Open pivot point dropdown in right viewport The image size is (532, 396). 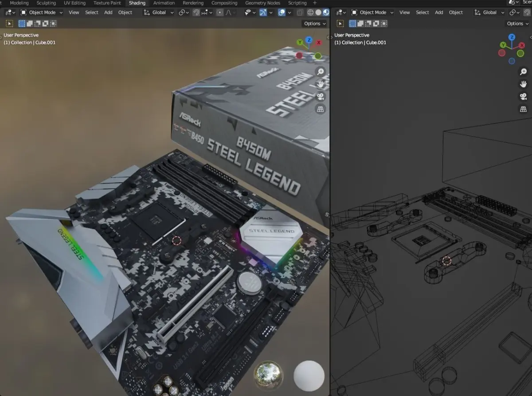tap(515, 12)
